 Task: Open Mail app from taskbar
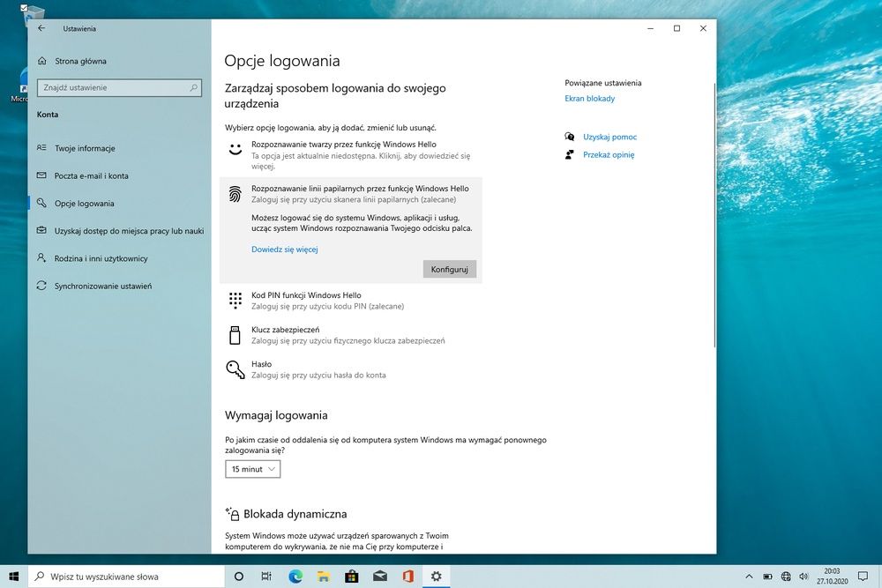380,577
